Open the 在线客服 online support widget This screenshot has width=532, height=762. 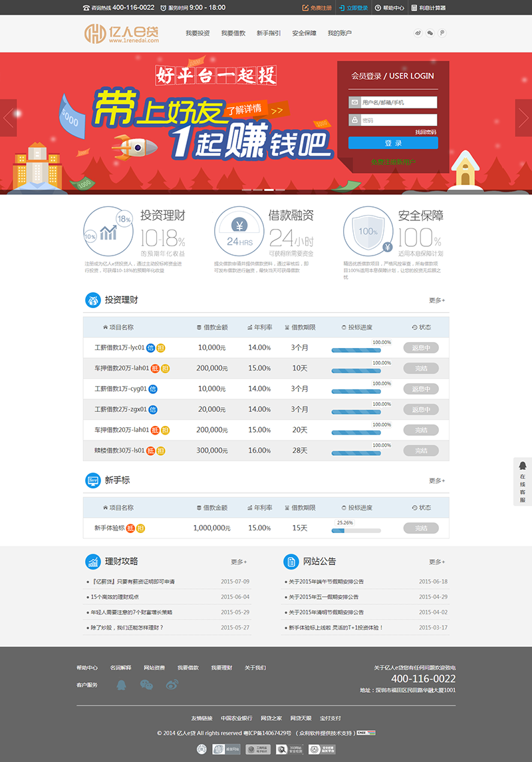[523, 481]
